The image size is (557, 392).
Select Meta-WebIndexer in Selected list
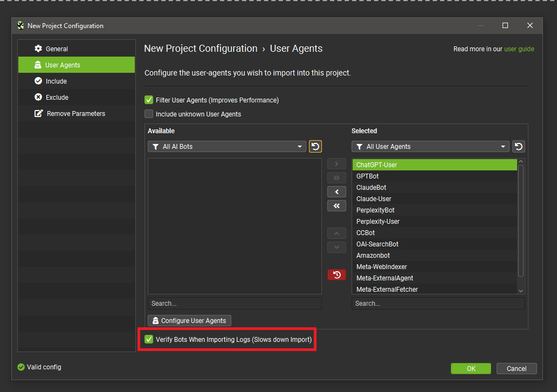coord(435,267)
